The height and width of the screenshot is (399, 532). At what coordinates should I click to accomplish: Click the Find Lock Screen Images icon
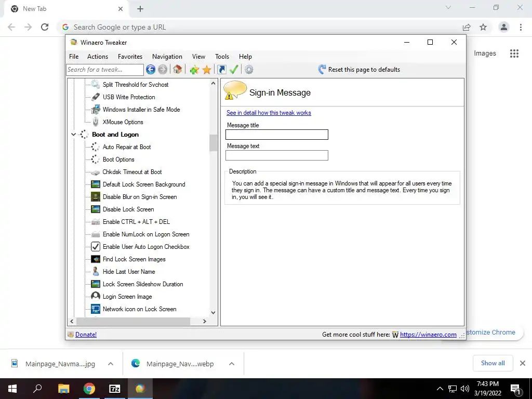96,259
